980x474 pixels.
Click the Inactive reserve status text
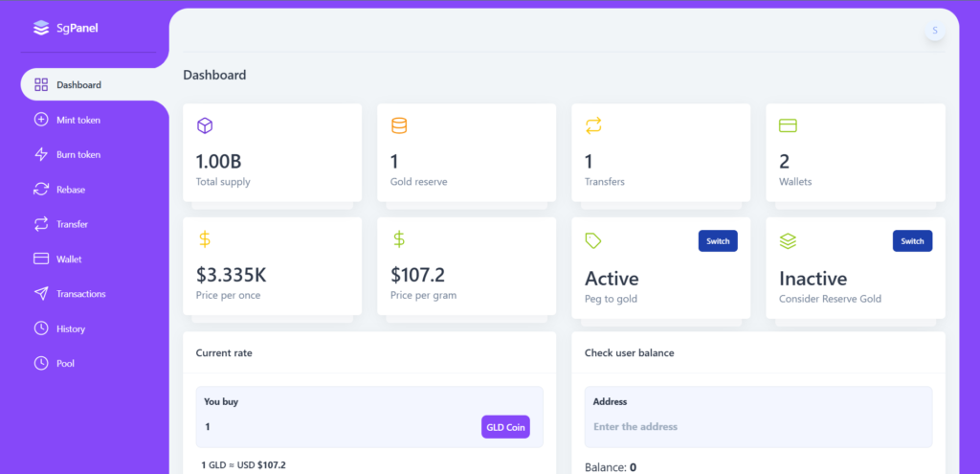[813, 279]
